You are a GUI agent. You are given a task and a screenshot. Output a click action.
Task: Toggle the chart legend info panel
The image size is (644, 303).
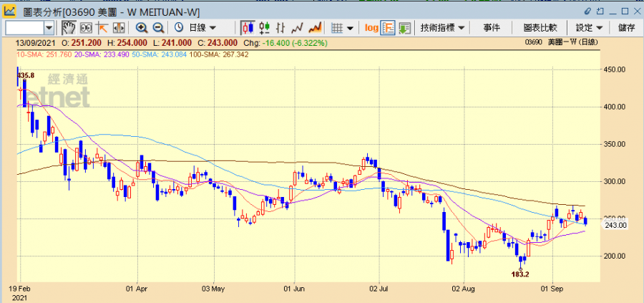pos(389,28)
